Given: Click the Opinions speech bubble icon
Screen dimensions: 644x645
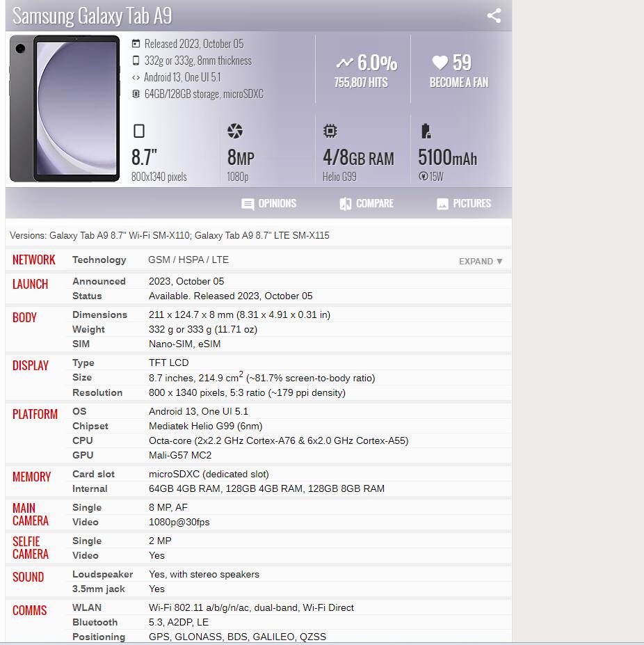Looking at the screenshot, I should [x=248, y=204].
